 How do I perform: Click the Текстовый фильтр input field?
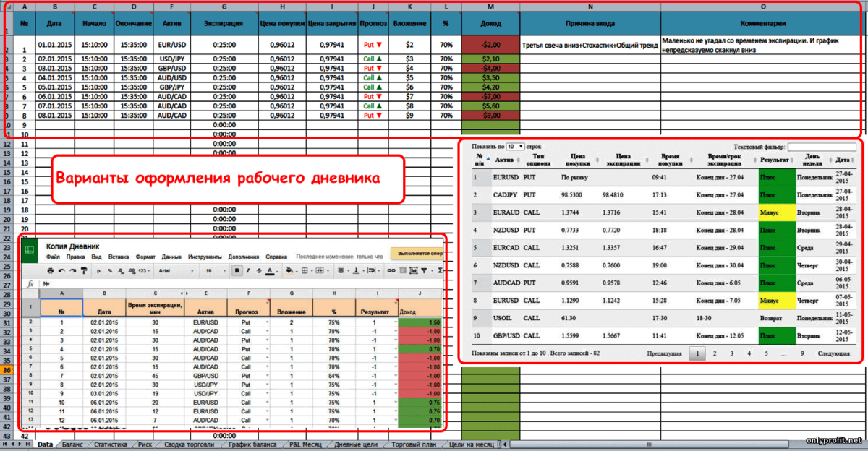[x=822, y=146]
